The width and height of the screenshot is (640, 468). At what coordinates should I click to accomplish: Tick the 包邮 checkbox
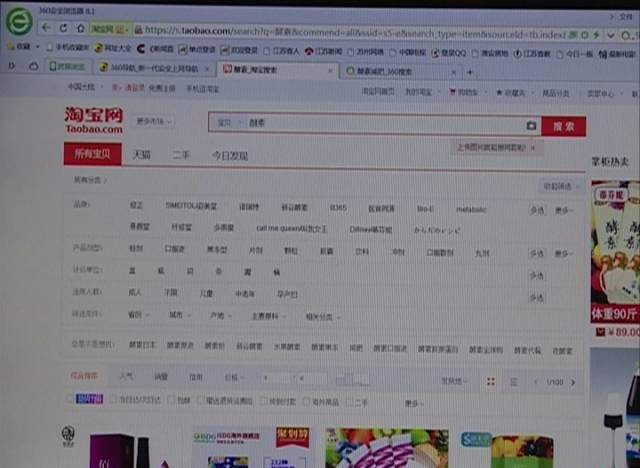[x=171, y=400]
